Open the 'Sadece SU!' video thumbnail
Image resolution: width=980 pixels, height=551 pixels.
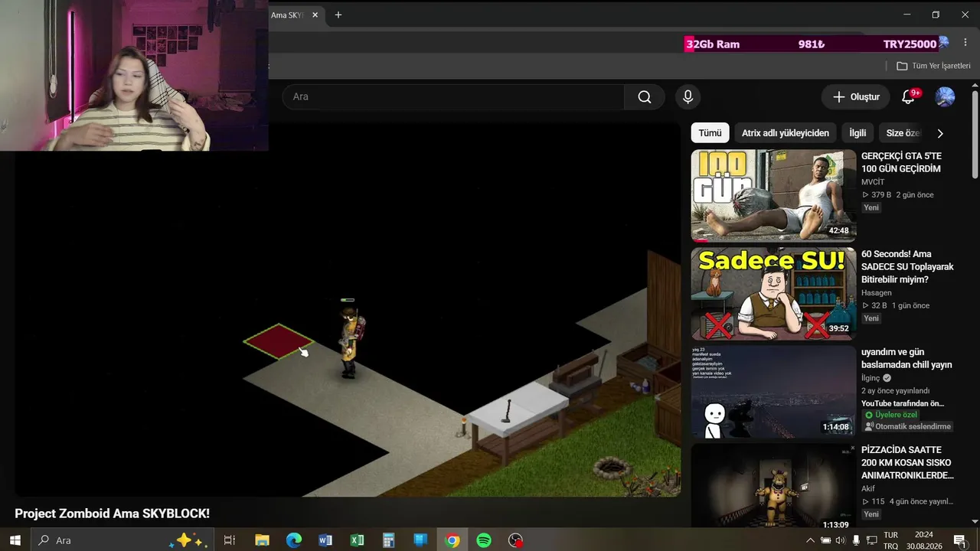pos(773,294)
